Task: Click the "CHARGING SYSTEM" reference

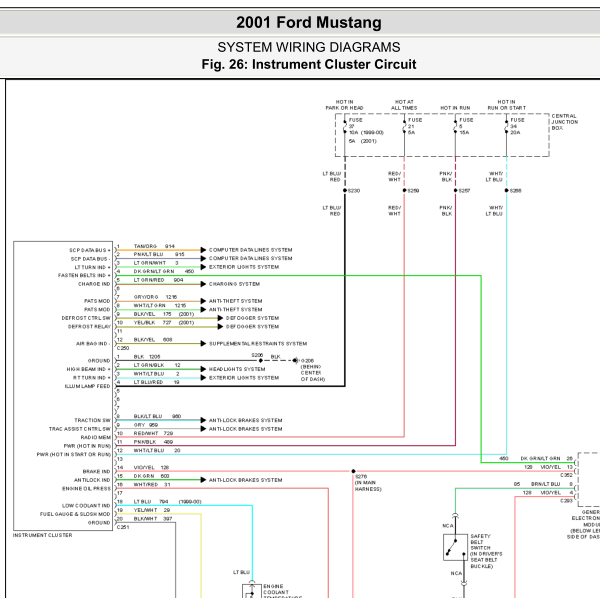Action: [x=234, y=284]
